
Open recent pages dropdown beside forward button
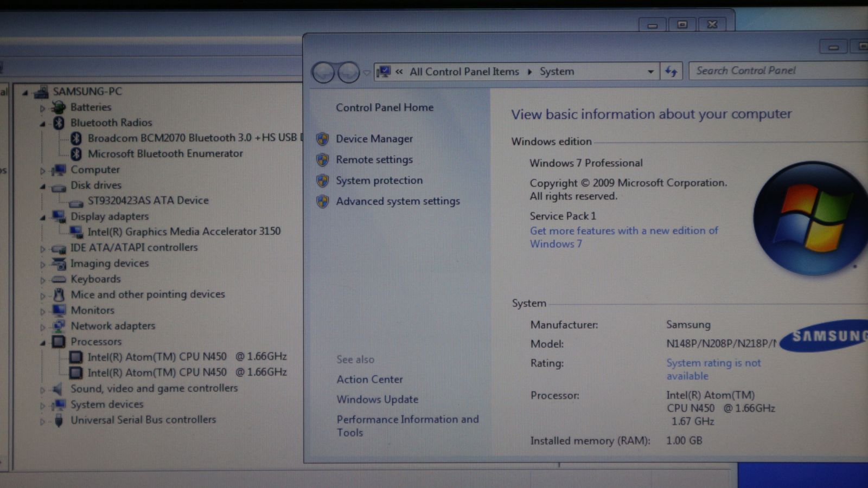point(367,73)
